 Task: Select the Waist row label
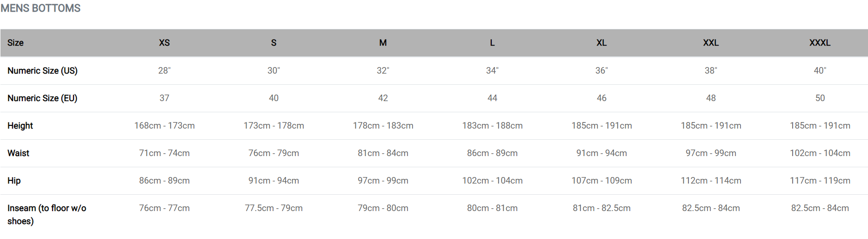pyautogui.click(x=18, y=153)
